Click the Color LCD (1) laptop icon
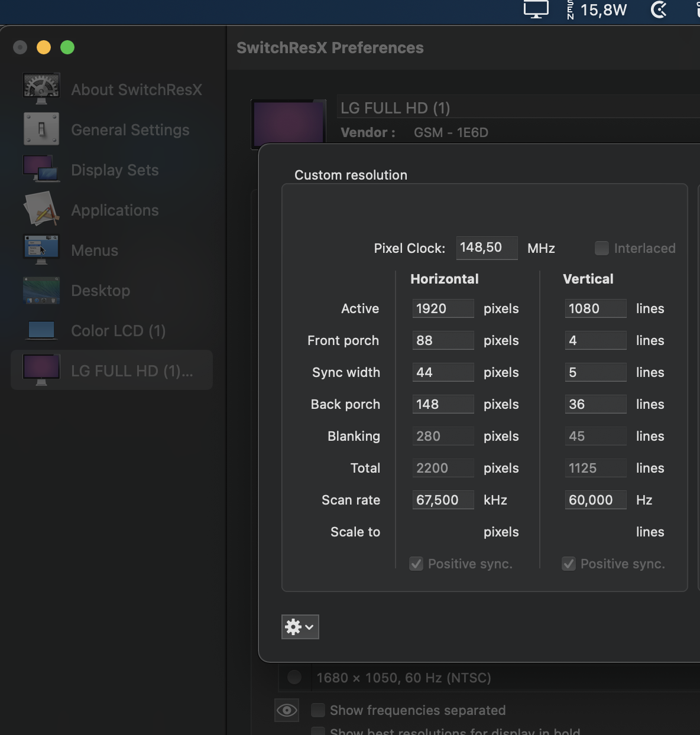The height and width of the screenshot is (735, 700). coord(41,330)
